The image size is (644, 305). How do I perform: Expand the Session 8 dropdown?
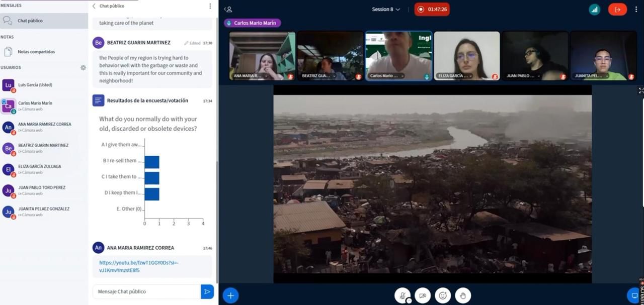click(x=386, y=9)
